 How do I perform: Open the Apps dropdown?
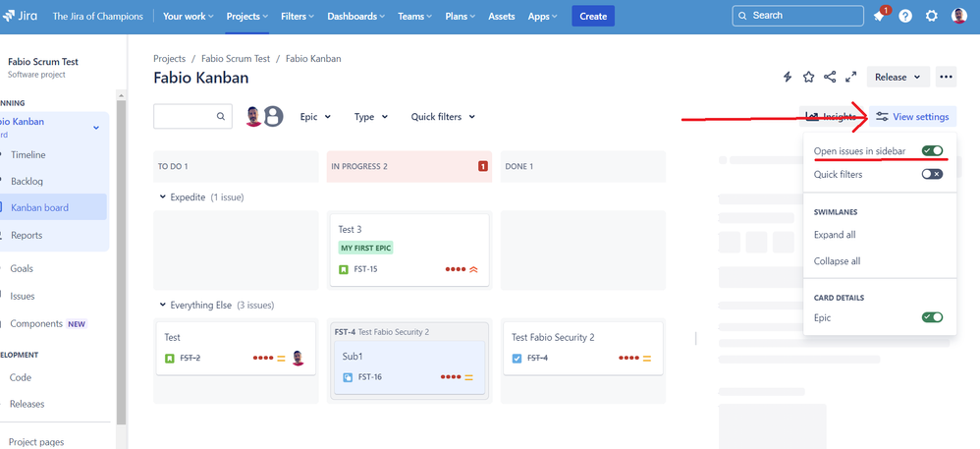[542, 17]
